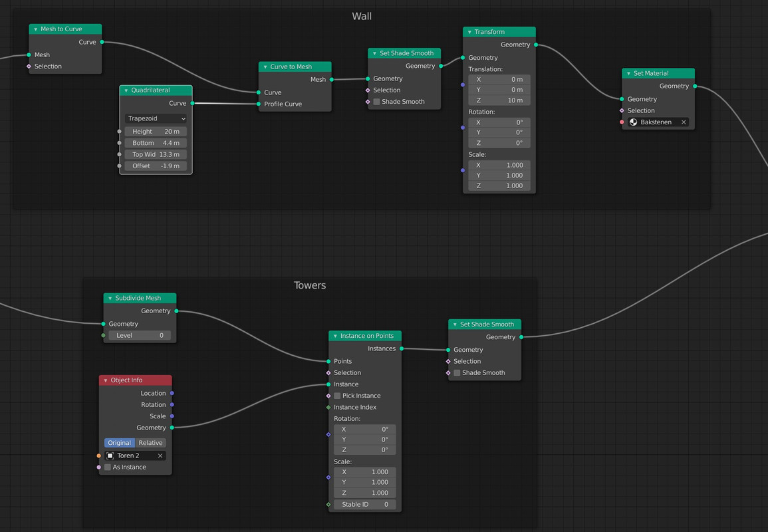Click Curve to Mesh Profile Curve socket

tap(259, 104)
